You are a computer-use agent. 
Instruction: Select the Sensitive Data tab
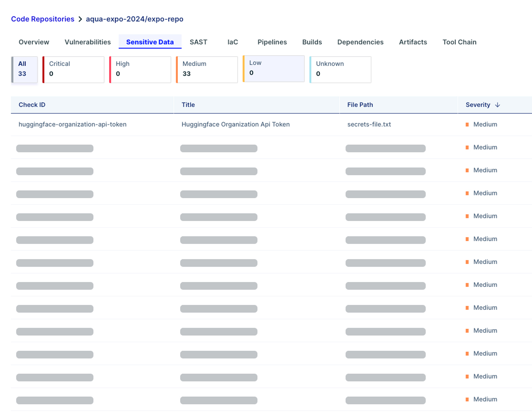click(150, 42)
